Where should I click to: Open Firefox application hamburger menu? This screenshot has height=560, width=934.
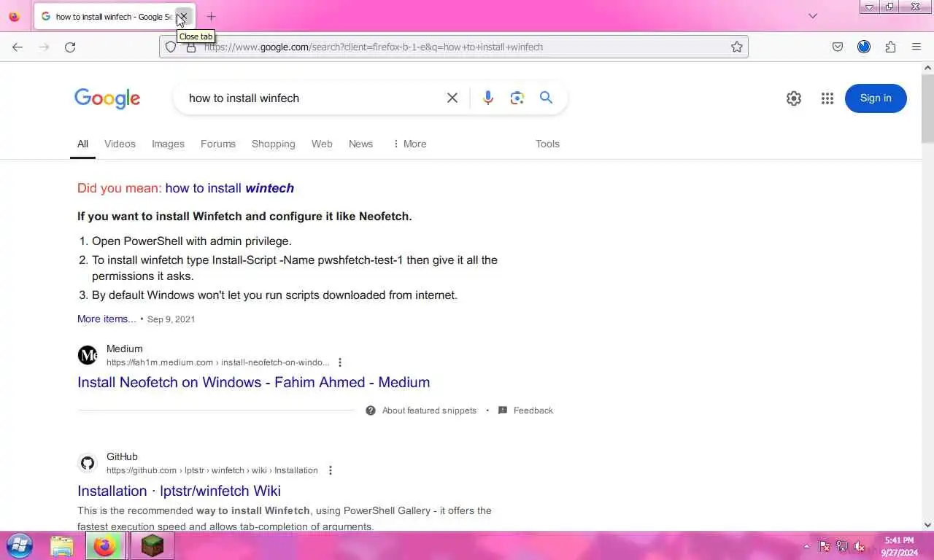[916, 47]
